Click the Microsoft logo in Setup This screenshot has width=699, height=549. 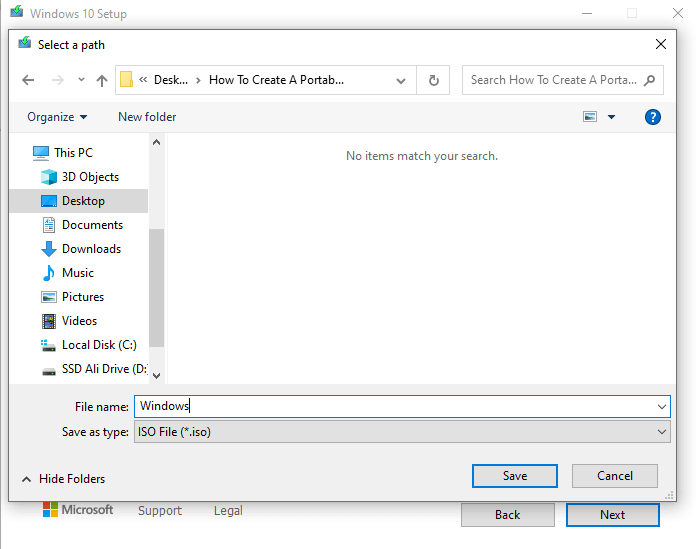pos(78,510)
